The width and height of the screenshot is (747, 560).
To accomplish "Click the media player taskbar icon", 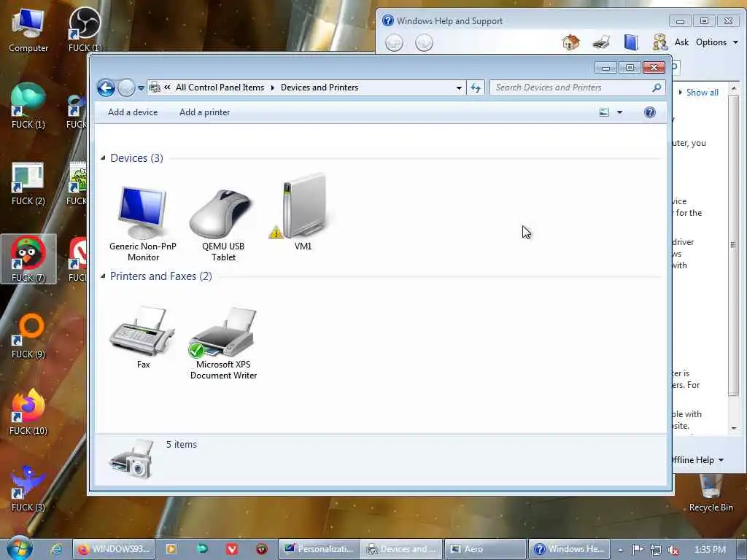I will coord(171,549).
